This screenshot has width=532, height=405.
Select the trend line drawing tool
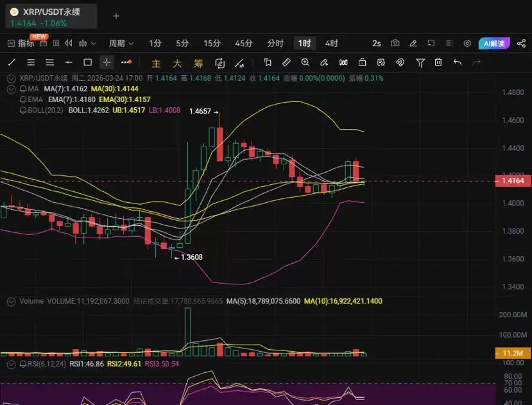tap(12, 62)
